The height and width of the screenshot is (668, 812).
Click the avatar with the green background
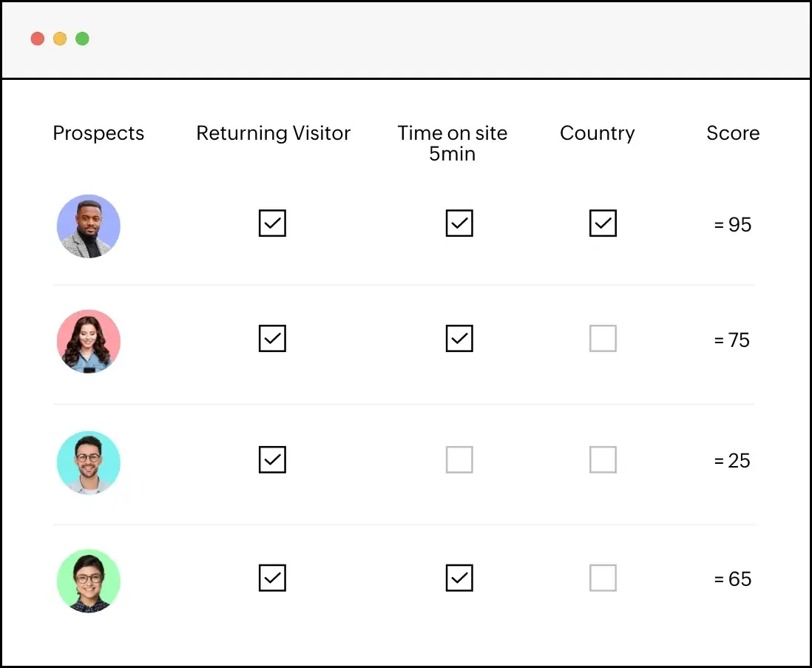point(89,580)
